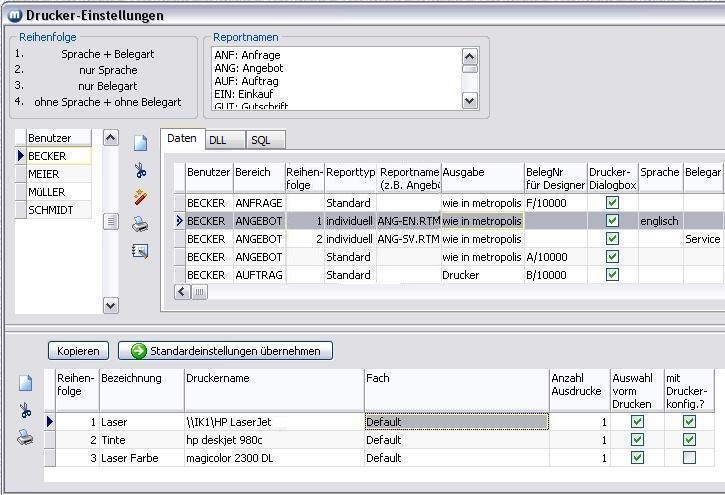Screen dimensions: 725x495
Task: Switch to the DLL tab
Action: click(220, 141)
